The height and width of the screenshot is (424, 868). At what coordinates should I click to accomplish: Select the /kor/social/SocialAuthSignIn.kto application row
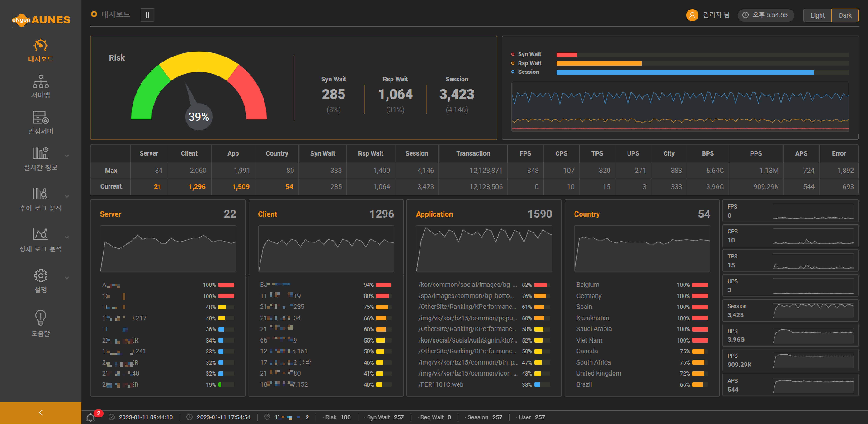tap(484, 340)
